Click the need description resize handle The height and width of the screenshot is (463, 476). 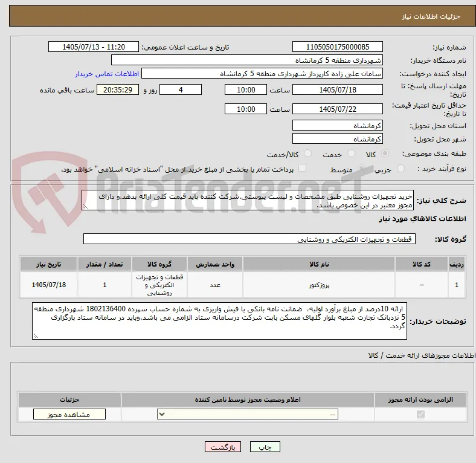click(x=85, y=207)
